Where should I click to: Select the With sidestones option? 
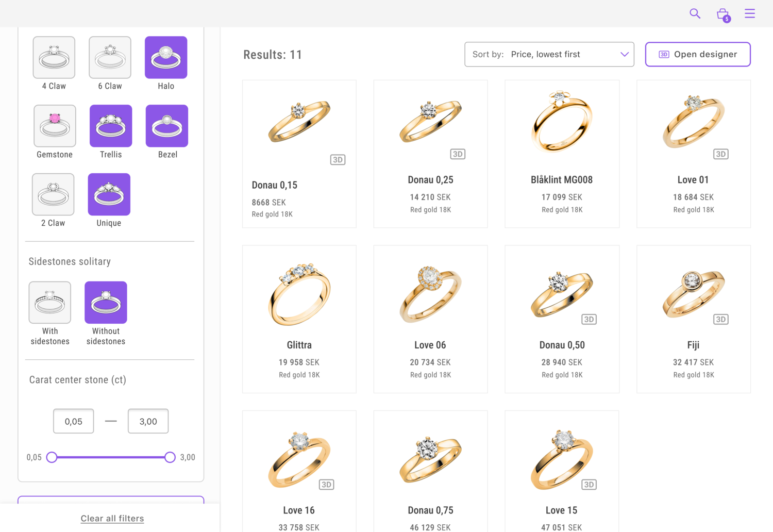[x=50, y=302]
